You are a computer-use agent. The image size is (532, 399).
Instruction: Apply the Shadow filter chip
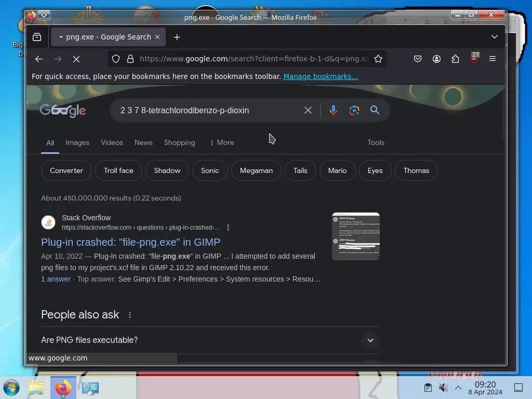click(167, 170)
